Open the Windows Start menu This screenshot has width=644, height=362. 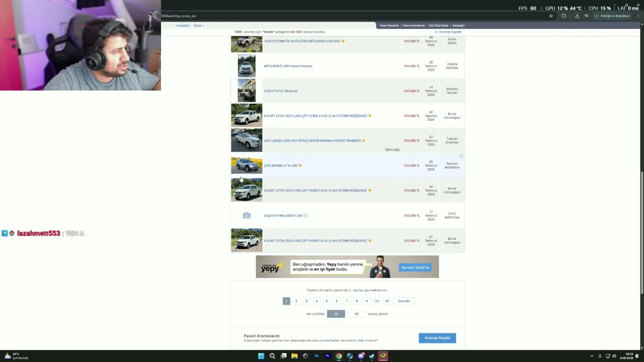coord(261,356)
